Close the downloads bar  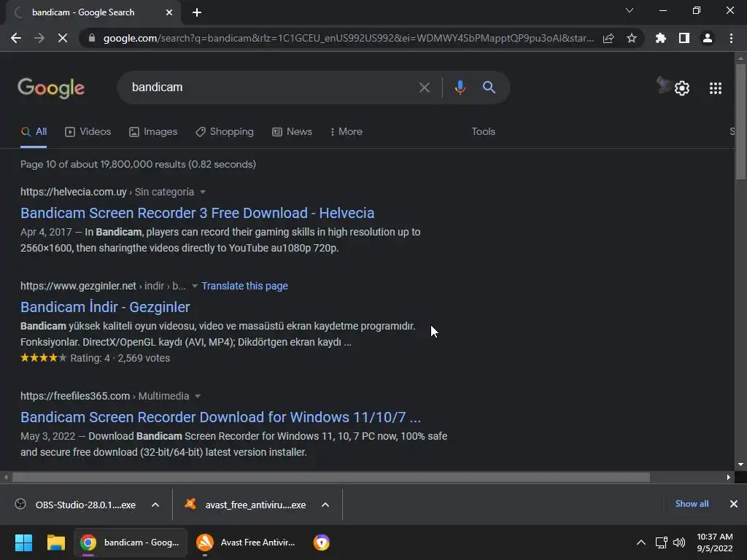tap(734, 504)
